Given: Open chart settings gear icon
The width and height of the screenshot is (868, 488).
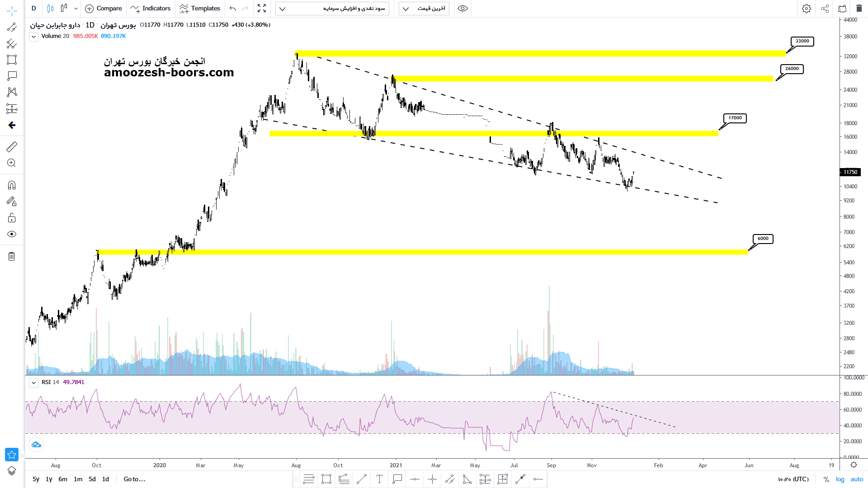Looking at the screenshot, I should coord(806,9).
